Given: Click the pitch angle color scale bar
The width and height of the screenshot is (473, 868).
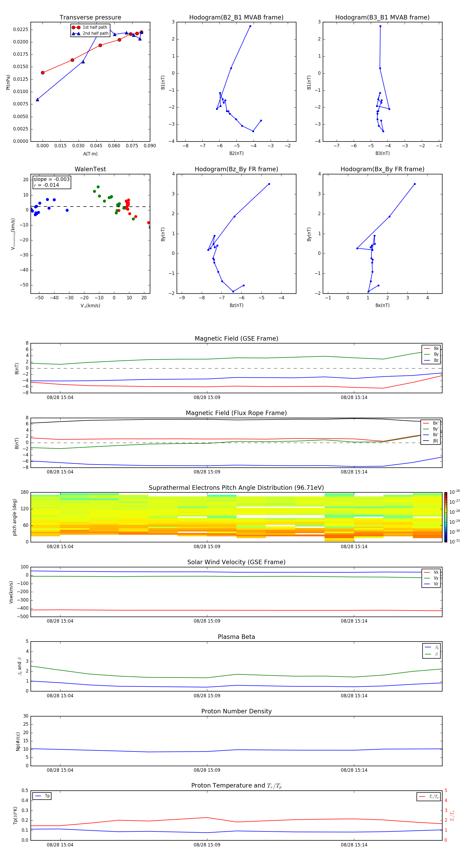Looking at the screenshot, I should point(446,517).
